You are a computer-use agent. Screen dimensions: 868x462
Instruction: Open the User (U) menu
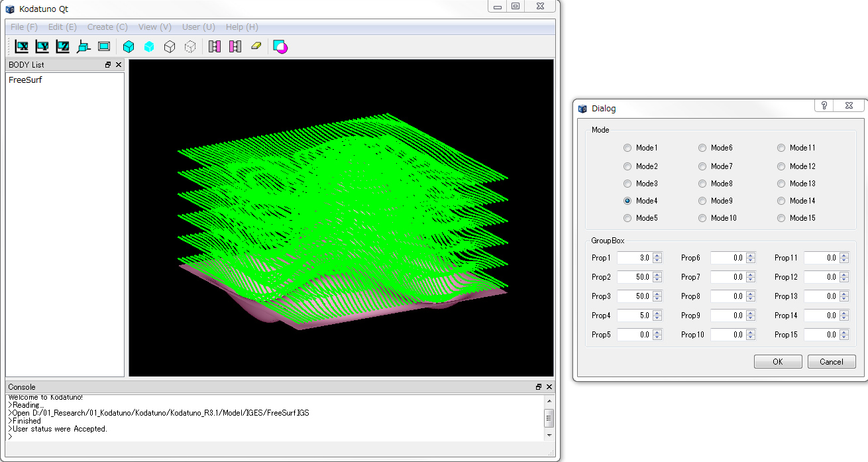199,27
